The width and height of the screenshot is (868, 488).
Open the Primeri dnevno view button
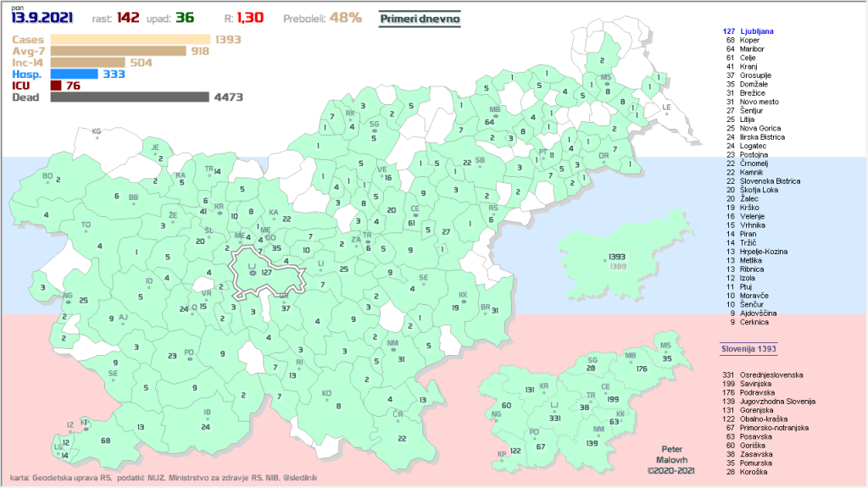[420, 17]
